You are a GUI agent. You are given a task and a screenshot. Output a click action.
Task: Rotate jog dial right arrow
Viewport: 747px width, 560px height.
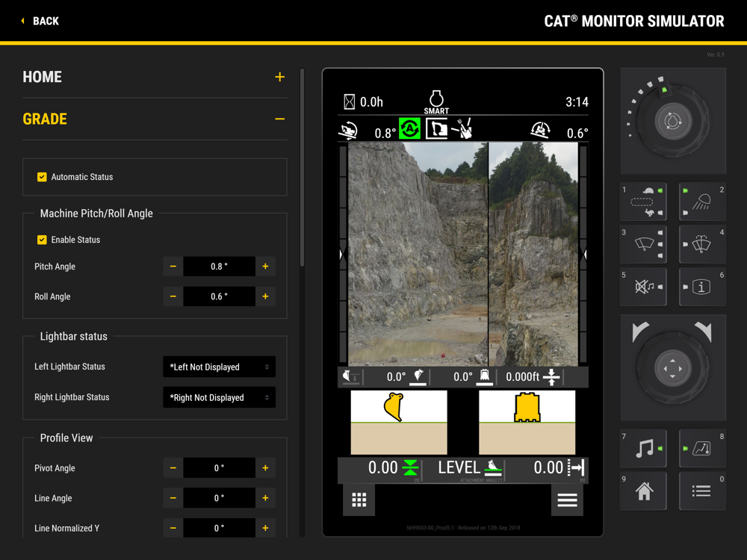(704, 331)
